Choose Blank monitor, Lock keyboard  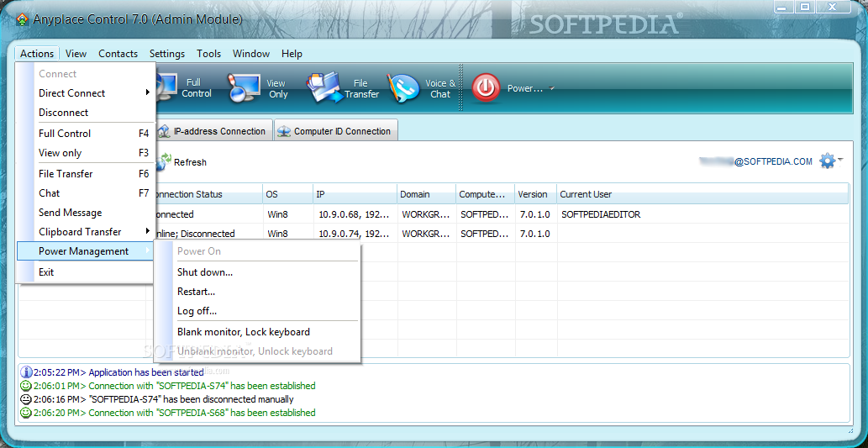(257, 332)
